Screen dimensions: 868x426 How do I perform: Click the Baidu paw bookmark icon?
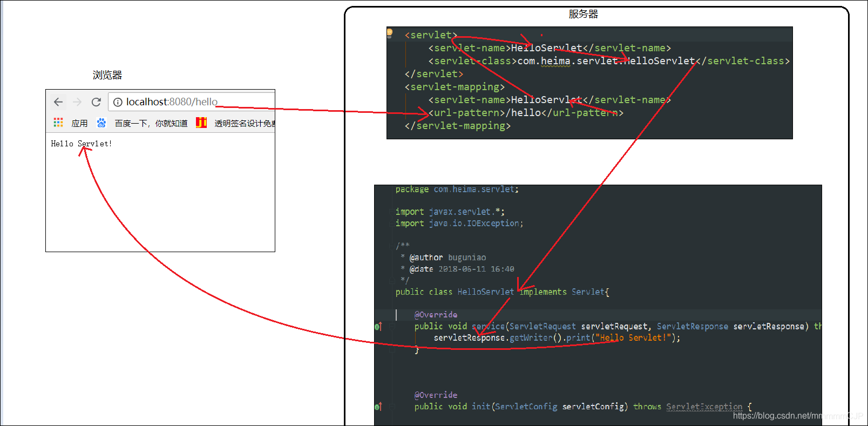click(101, 123)
